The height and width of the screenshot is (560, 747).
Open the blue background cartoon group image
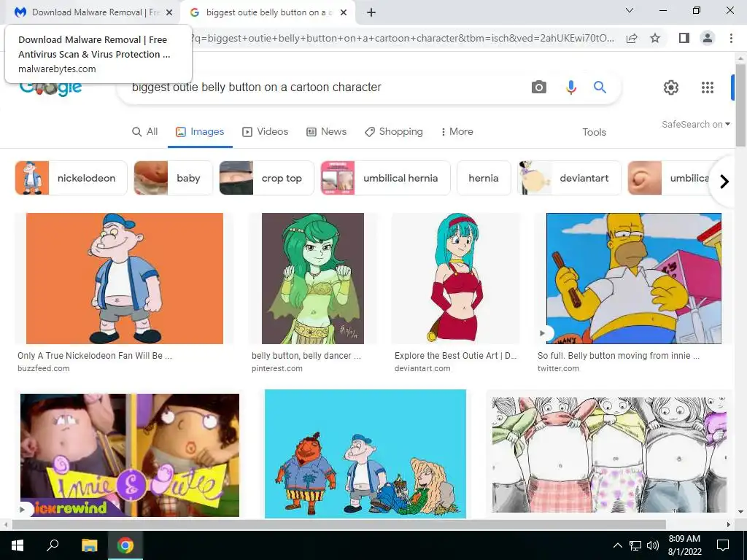tap(365, 454)
